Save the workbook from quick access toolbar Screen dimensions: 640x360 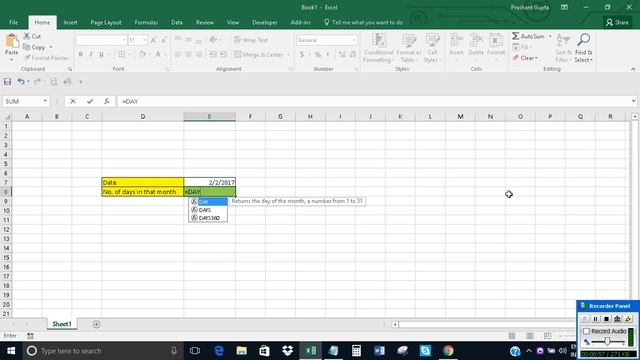[x=7, y=82]
